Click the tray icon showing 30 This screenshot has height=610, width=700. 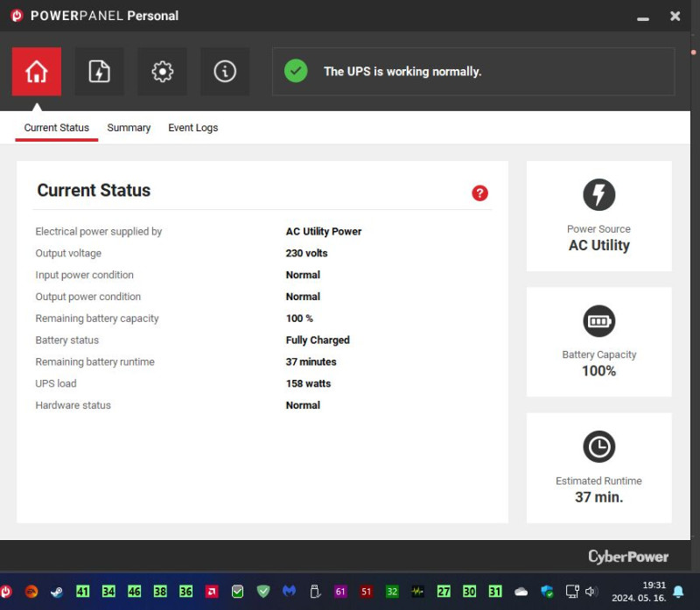469,592
